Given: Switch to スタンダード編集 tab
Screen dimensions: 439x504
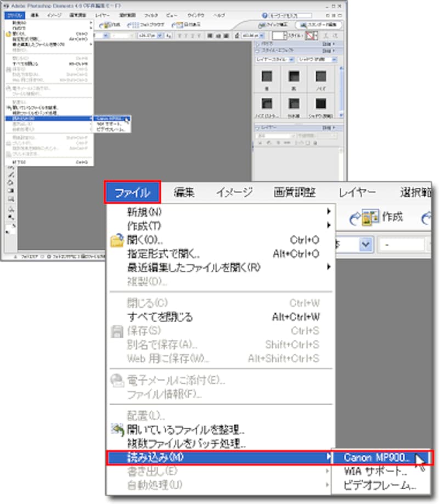Looking at the screenshot, I should [x=319, y=25].
